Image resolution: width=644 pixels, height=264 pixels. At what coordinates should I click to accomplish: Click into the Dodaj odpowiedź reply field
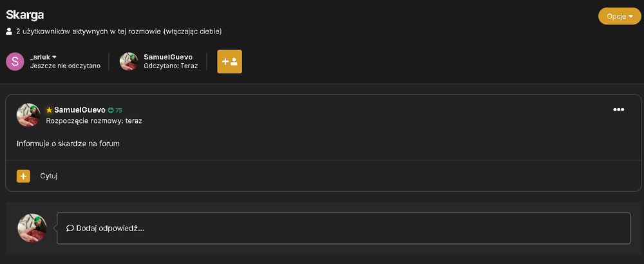coord(343,229)
